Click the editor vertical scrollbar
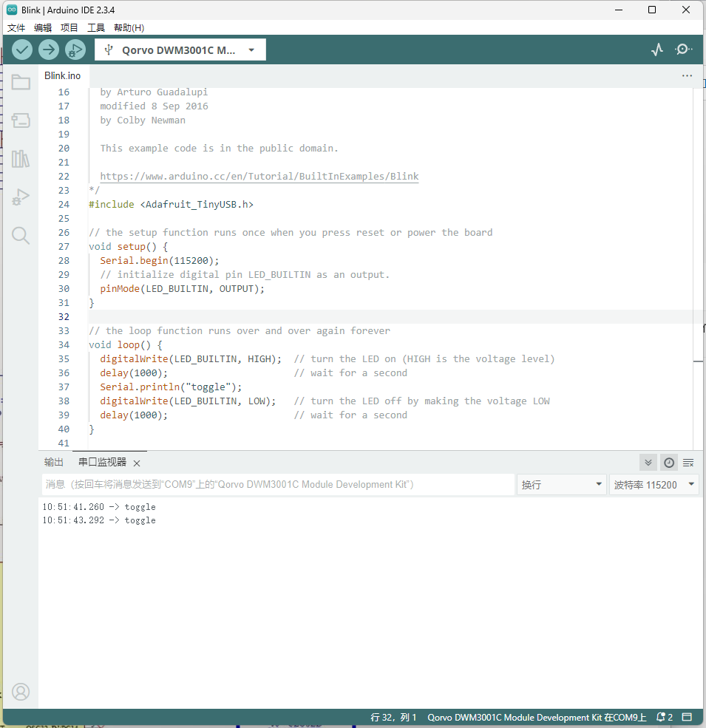 698,268
